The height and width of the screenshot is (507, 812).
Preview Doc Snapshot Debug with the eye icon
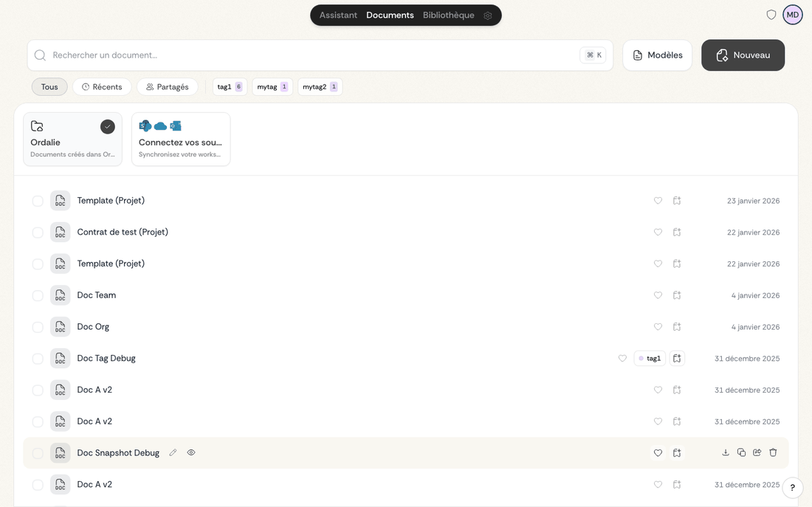click(191, 453)
